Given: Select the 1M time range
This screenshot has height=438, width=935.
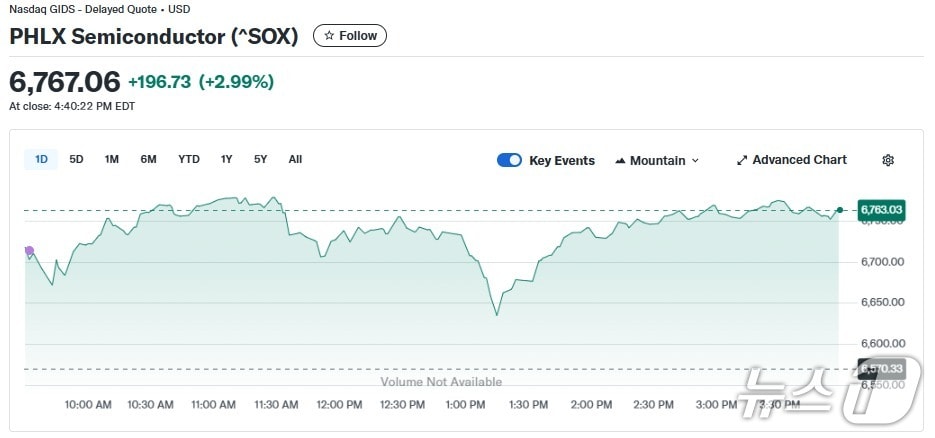Looking at the screenshot, I should coord(112,159).
